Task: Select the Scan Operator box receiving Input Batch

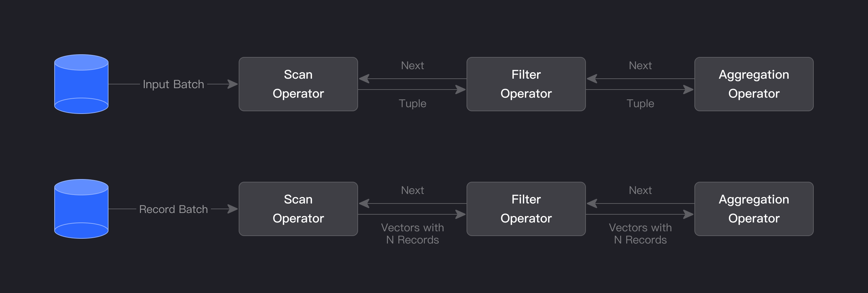Action: coord(298,84)
